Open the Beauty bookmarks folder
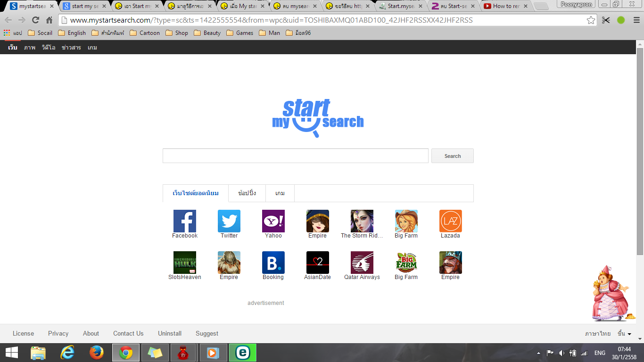644x362 pixels. point(207,33)
